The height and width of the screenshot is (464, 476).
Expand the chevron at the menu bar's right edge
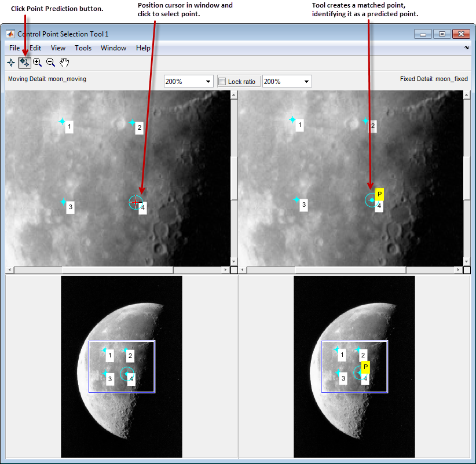(467, 48)
